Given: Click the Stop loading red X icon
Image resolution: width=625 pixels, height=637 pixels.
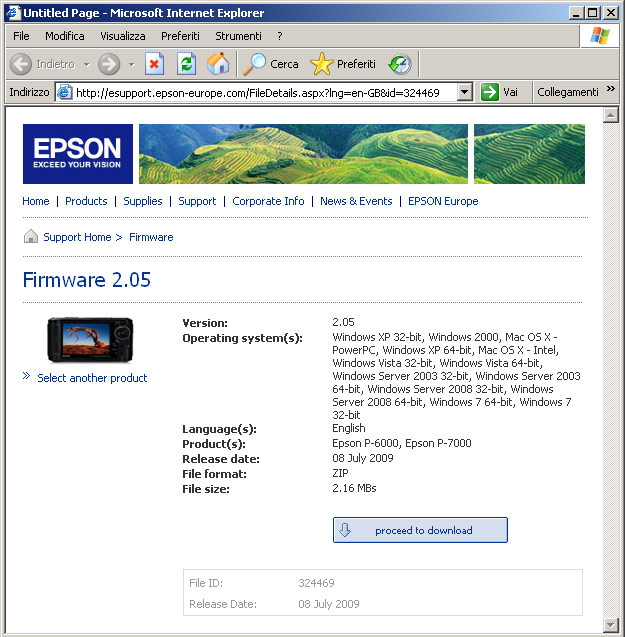Looking at the screenshot, I should tap(154, 64).
